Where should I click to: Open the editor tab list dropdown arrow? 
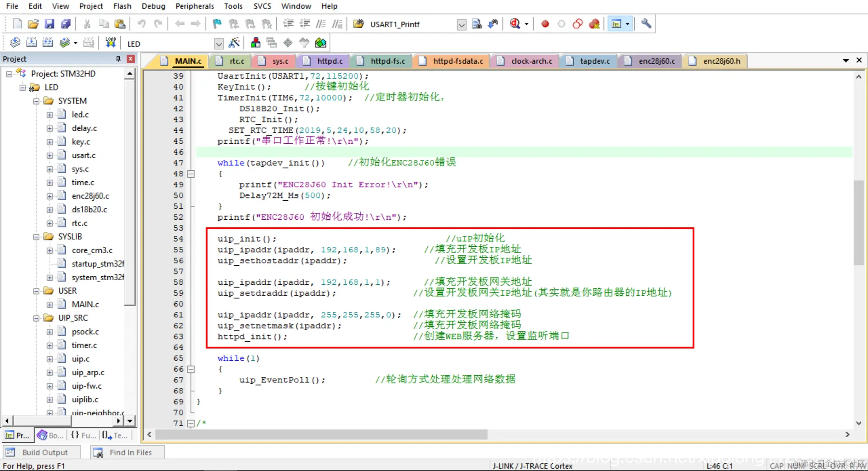(845, 60)
